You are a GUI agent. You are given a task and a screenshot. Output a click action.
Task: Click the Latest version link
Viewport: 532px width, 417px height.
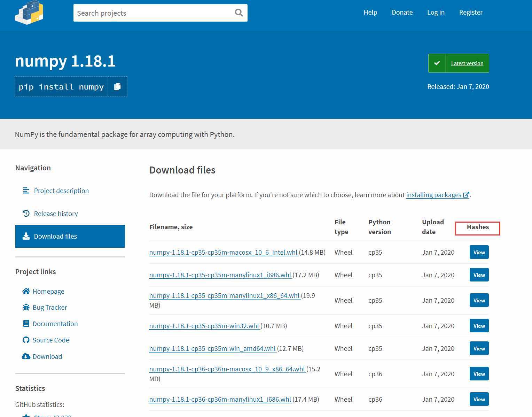467,63
